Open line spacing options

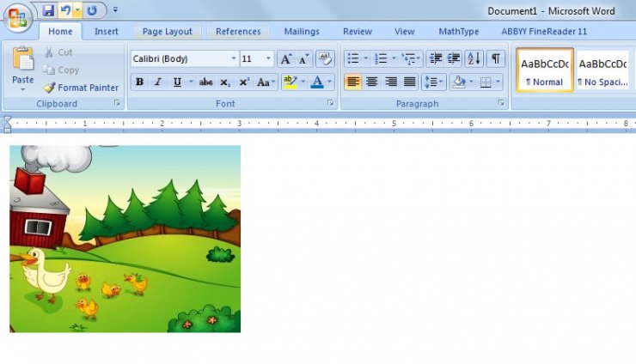pyautogui.click(x=434, y=82)
